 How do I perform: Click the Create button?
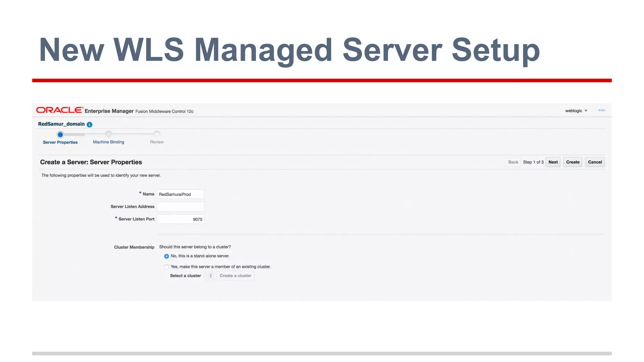pyautogui.click(x=573, y=162)
